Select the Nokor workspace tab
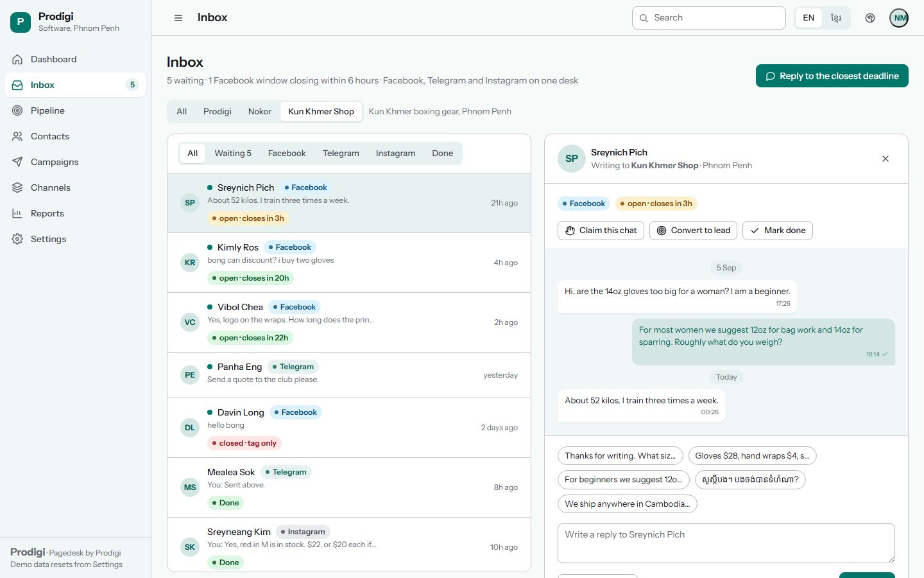924x578 pixels. (260, 112)
